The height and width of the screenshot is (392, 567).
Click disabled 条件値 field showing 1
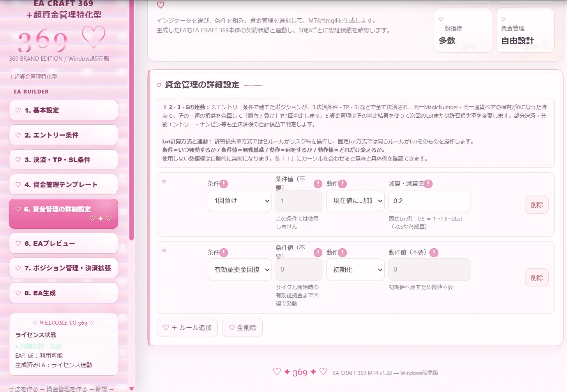tap(299, 201)
